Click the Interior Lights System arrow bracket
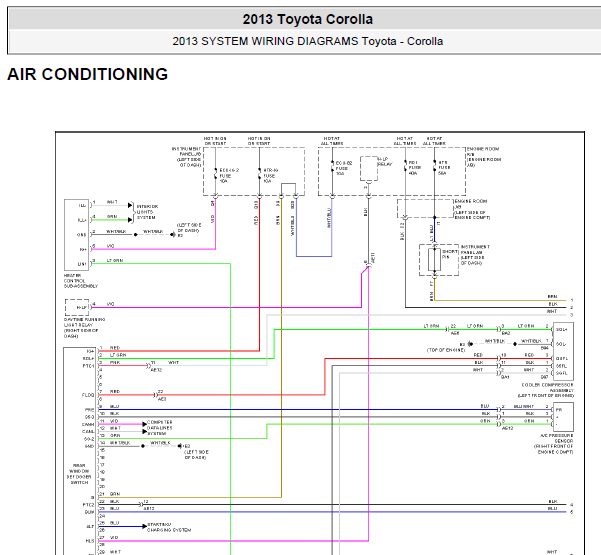Viewport: 601px width, 555px height. (x=133, y=212)
